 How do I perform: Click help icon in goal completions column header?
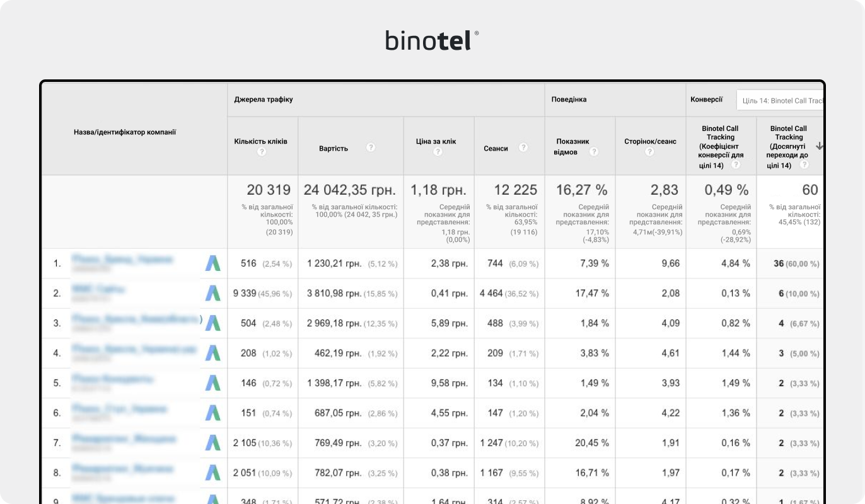click(804, 164)
